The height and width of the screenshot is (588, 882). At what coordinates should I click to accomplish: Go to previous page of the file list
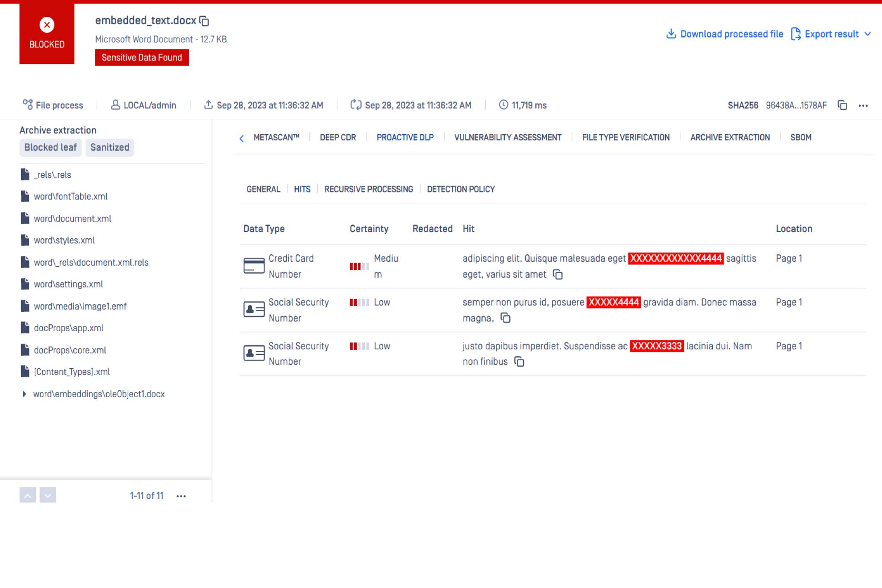pos(28,496)
